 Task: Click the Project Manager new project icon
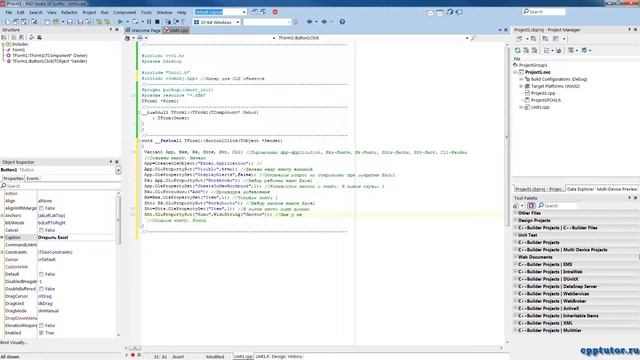click(519, 38)
